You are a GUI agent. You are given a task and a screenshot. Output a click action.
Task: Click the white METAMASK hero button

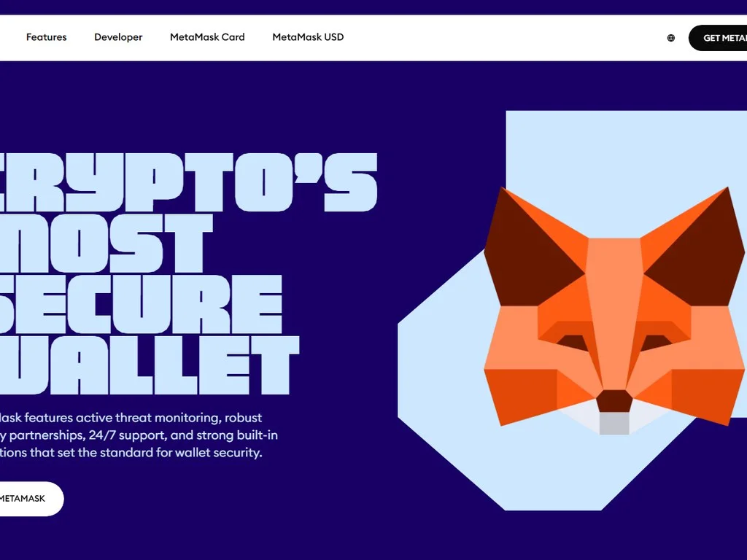click(31, 499)
